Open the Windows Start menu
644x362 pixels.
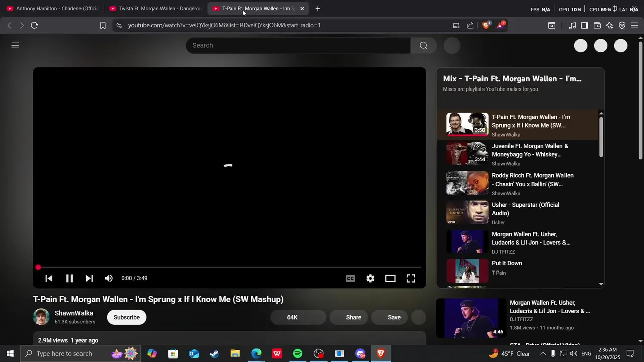(10, 354)
